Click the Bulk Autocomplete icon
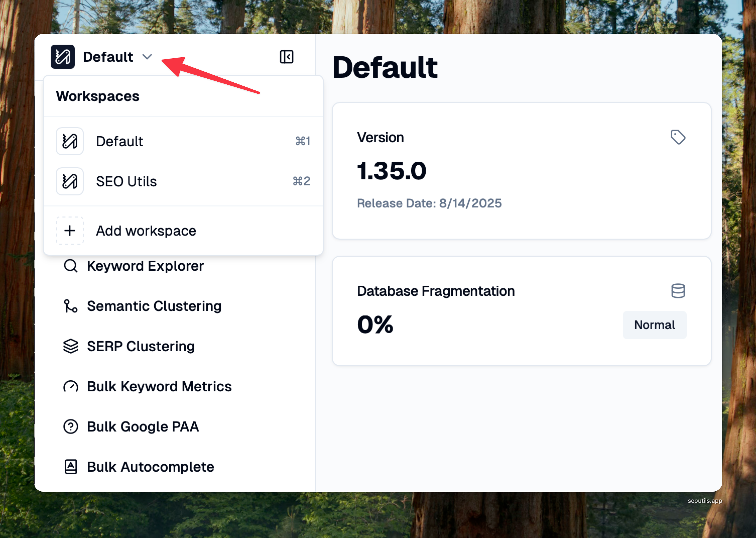The image size is (756, 538). 71,467
